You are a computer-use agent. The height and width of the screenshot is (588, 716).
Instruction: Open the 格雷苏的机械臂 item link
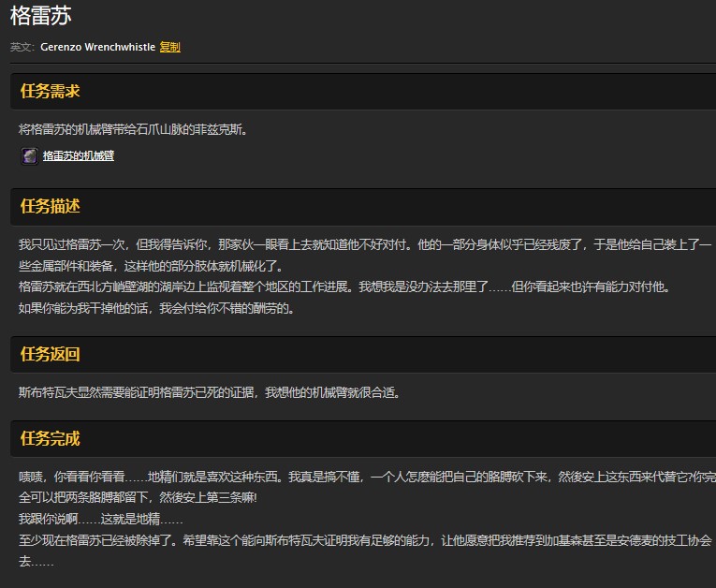tap(79, 156)
